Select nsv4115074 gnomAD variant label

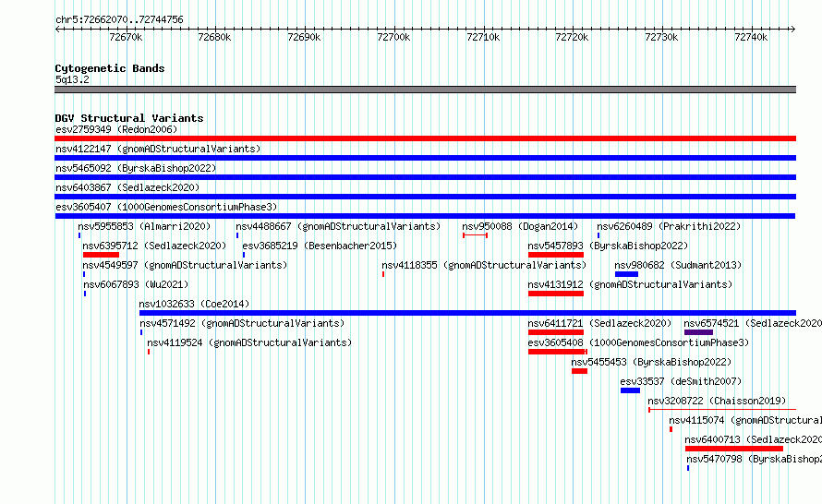click(745, 420)
